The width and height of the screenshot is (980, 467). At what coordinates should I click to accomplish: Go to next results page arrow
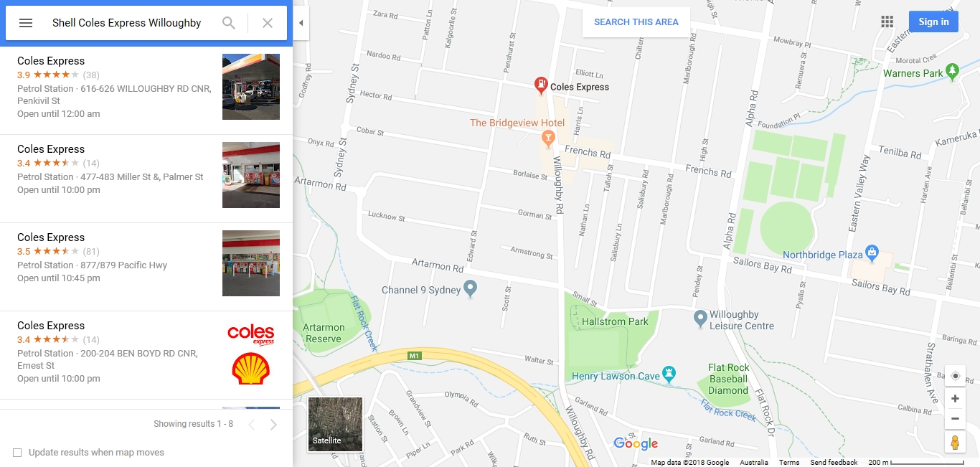point(273,425)
